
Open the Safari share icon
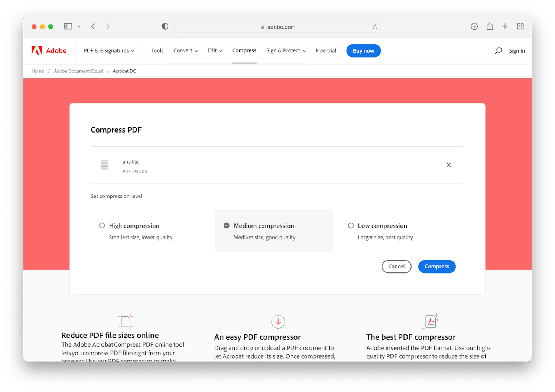pyautogui.click(x=490, y=26)
